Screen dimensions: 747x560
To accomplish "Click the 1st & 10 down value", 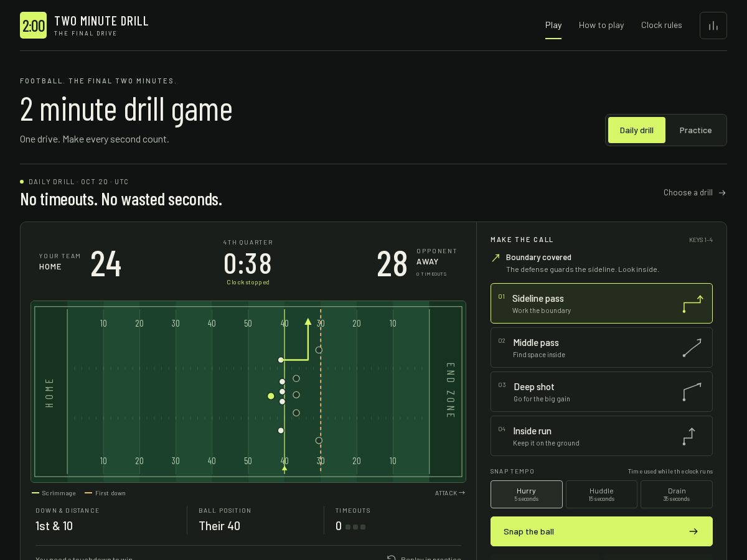I will pyautogui.click(x=54, y=526).
